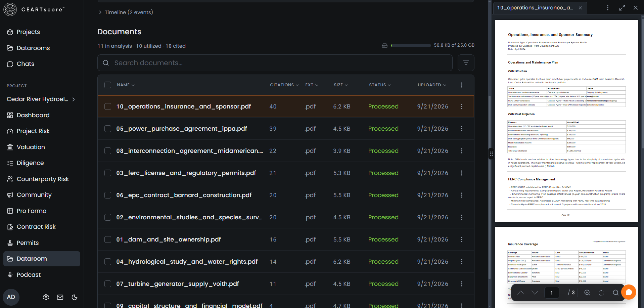
Task: Click the settings gear icon in sidebar footer
Action: pos(46,297)
